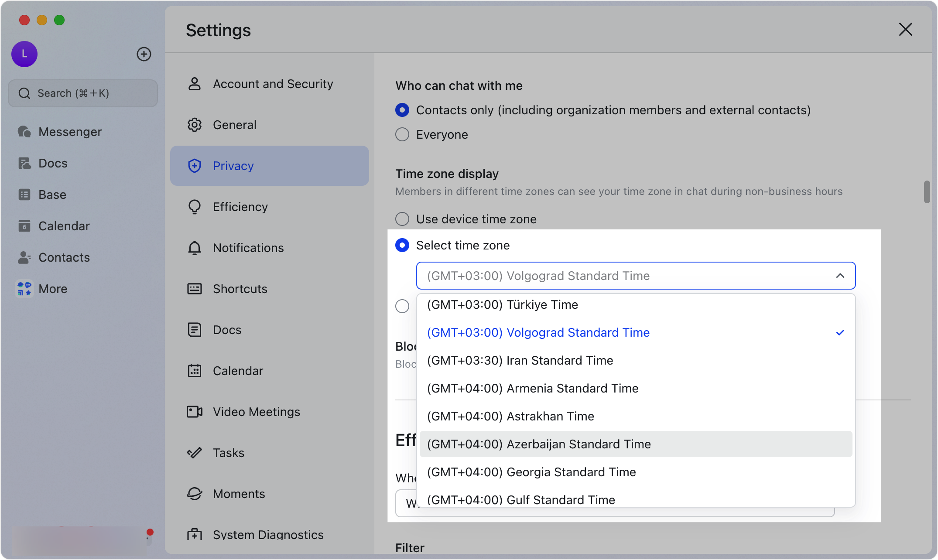Choose Iran Standard Time from the dropdown
Viewport: 938px width, 560px height.
[x=520, y=360]
